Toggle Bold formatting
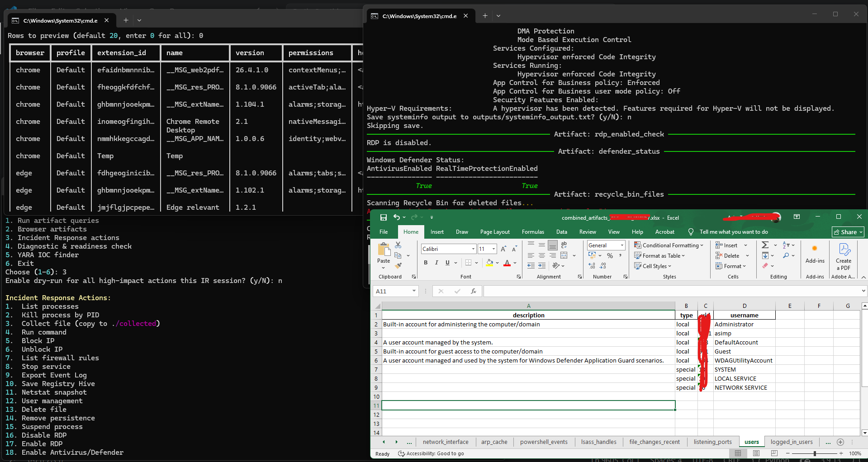Image resolution: width=868 pixels, height=462 pixels. click(426, 263)
